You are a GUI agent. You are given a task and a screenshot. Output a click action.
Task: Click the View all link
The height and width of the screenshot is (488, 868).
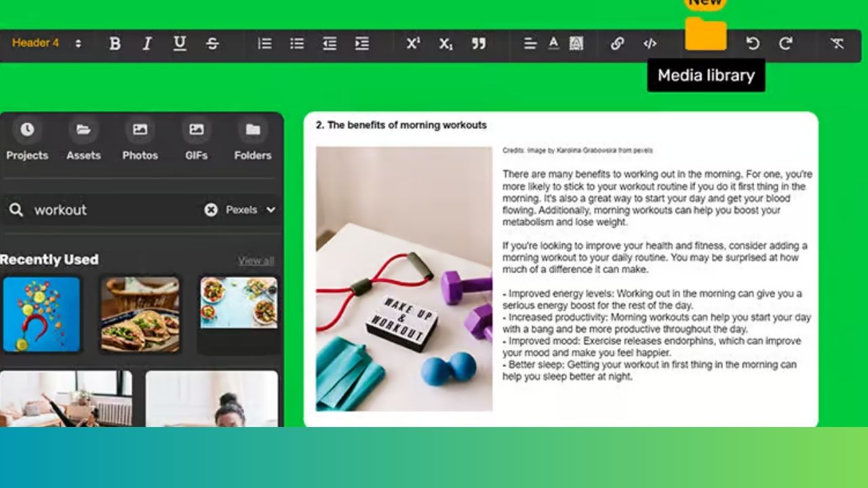click(256, 260)
